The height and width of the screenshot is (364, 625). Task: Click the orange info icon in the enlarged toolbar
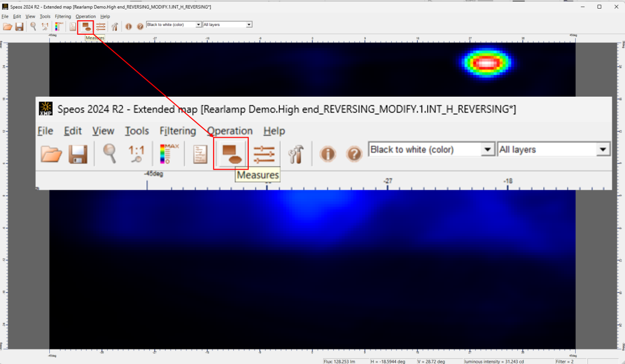coord(328,154)
